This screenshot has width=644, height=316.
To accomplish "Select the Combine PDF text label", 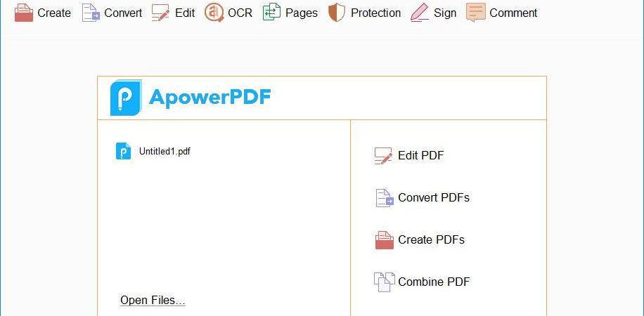I will point(434,282).
